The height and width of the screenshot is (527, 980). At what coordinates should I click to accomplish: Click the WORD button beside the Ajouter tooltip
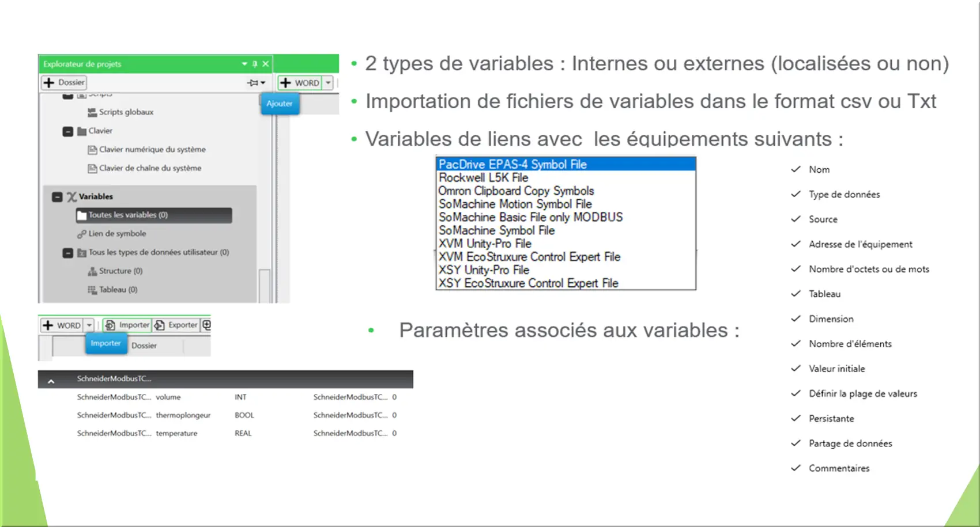300,83
